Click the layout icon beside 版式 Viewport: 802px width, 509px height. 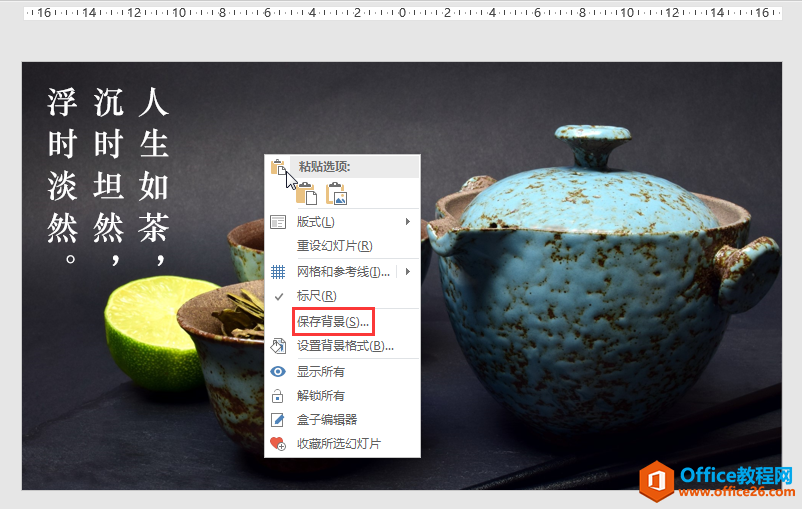point(279,221)
